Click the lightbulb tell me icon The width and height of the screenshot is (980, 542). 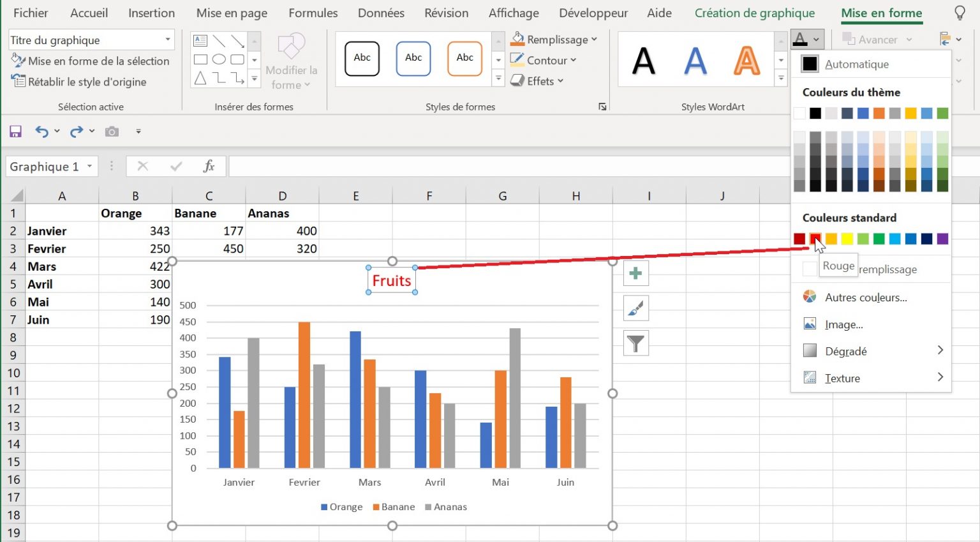coord(960,13)
